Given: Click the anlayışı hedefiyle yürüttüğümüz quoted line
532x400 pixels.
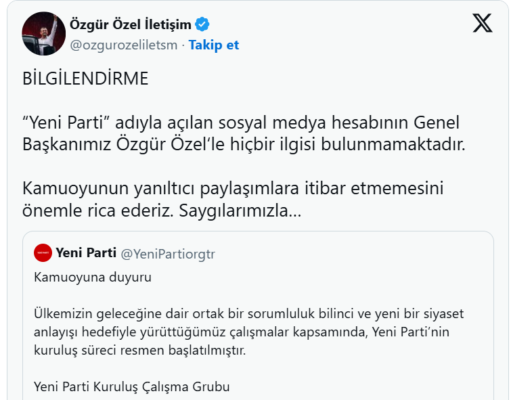Looking at the screenshot, I should (x=242, y=332).
